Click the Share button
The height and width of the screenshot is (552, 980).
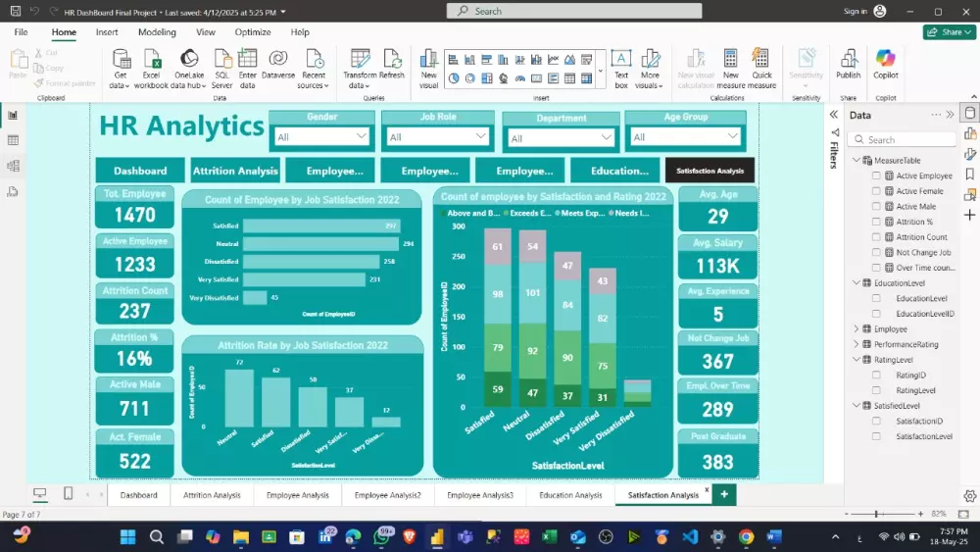(x=950, y=32)
